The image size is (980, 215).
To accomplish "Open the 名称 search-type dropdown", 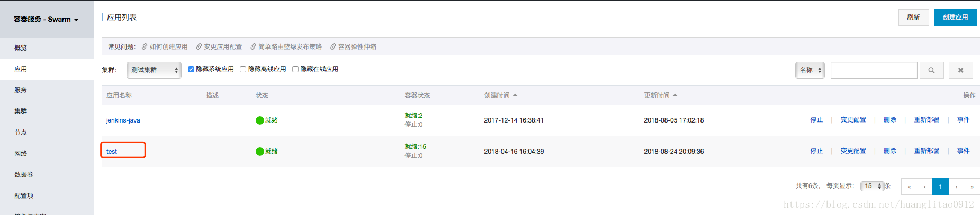I will coord(810,70).
